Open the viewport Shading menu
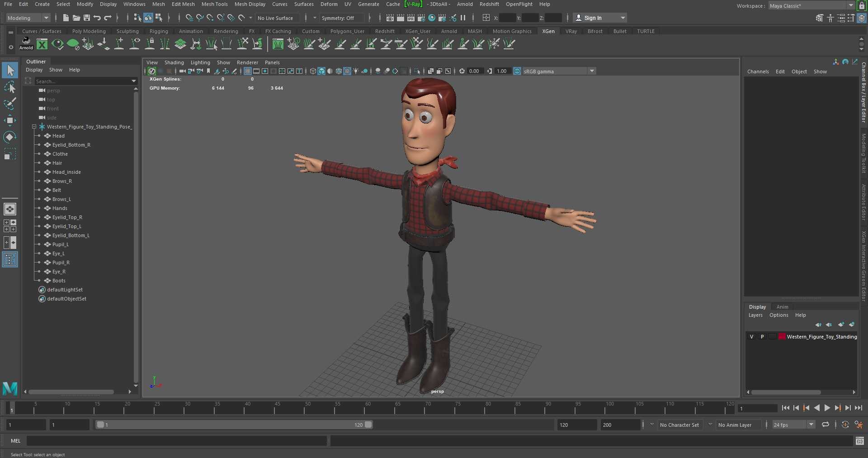This screenshot has height=458, width=868. point(174,62)
